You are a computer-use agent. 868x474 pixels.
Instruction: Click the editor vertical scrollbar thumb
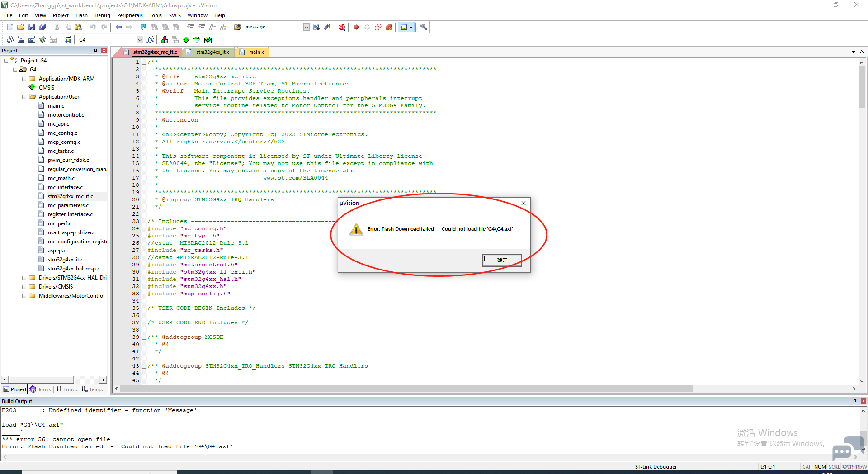(x=862, y=87)
